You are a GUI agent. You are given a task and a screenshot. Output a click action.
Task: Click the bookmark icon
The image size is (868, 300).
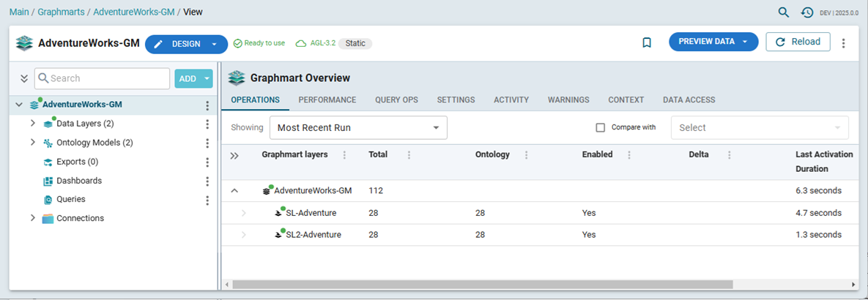647,43
